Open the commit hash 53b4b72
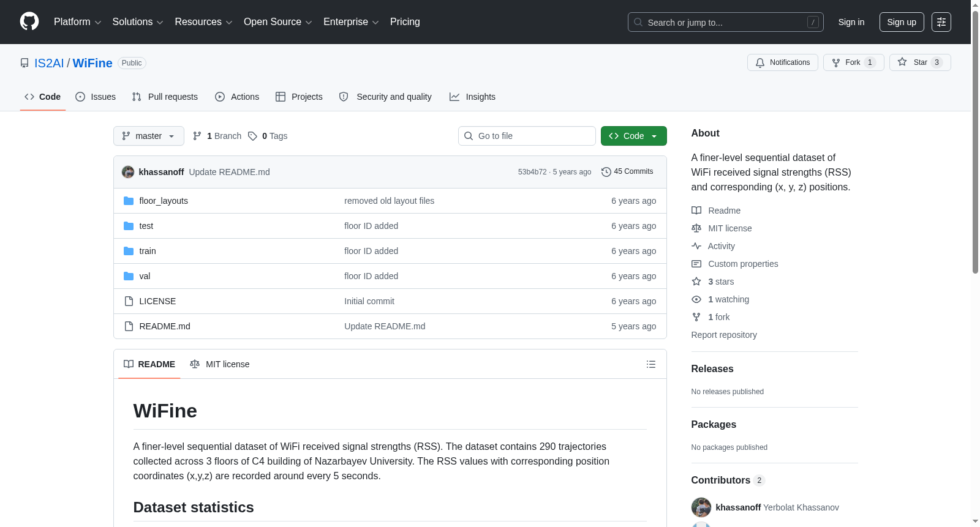The image size is (980, 527). (x=532, y=172)
